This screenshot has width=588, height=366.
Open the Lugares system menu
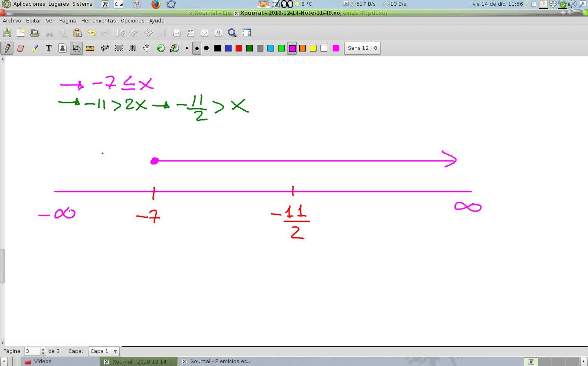pyautogui.click(x=59, y=4)
